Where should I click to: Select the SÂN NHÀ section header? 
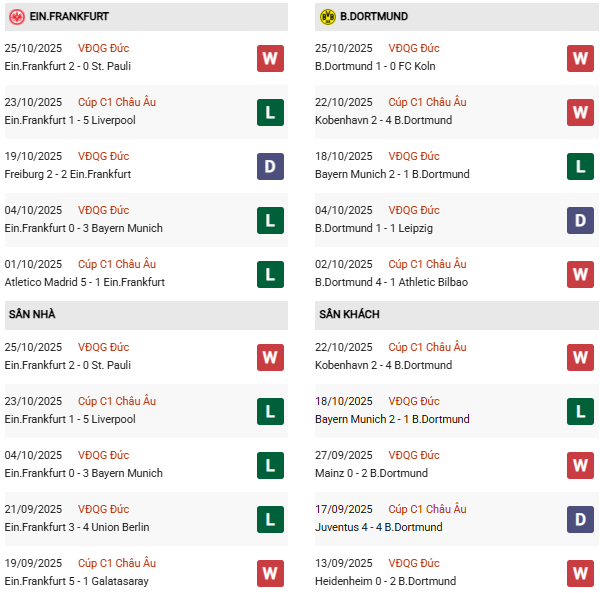[33, 315]
